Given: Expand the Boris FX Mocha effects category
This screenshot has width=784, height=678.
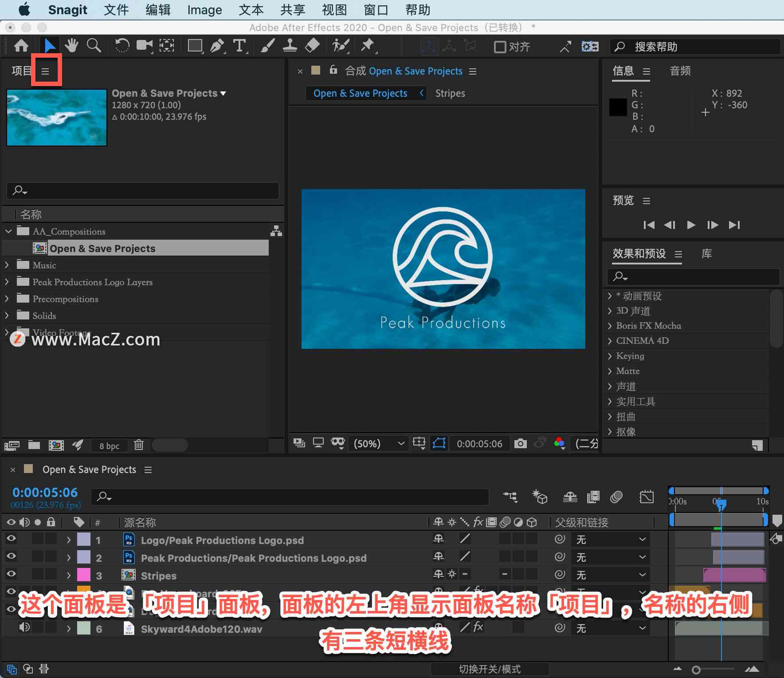Looking at the screenshot, I should (x=610, y=326).
